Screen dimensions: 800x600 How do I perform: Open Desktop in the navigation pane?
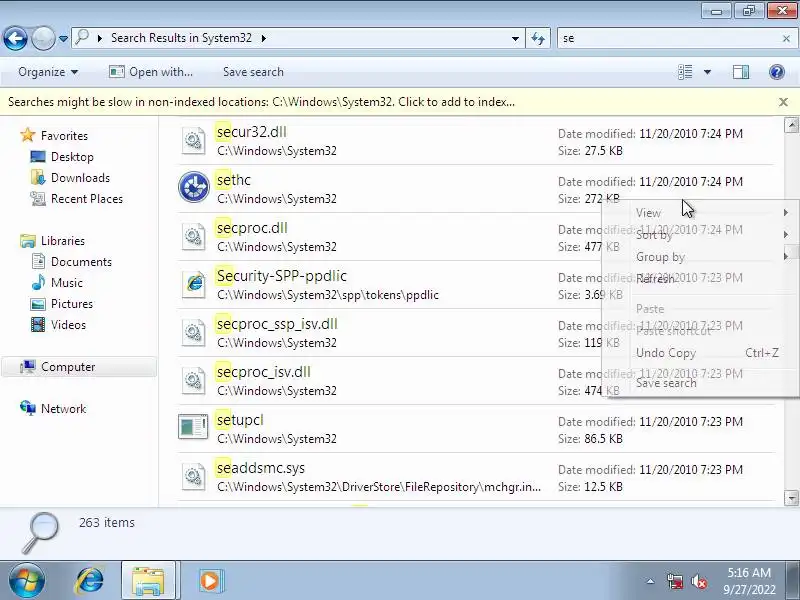[x=72, y=157]
